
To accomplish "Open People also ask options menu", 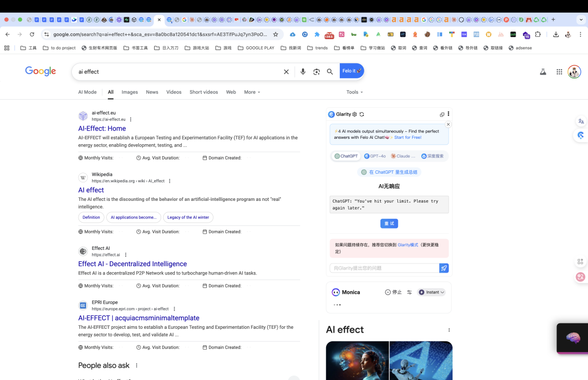I will coord(137,365).
